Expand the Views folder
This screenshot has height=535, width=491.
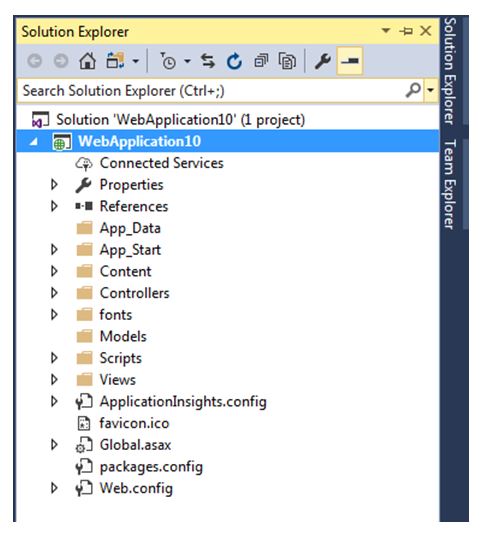point(54,379)
